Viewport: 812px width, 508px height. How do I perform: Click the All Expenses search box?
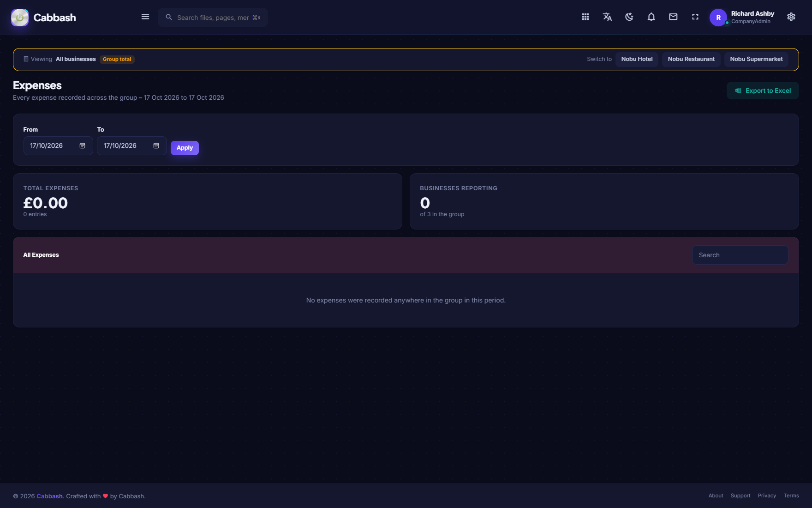(740, 255)
